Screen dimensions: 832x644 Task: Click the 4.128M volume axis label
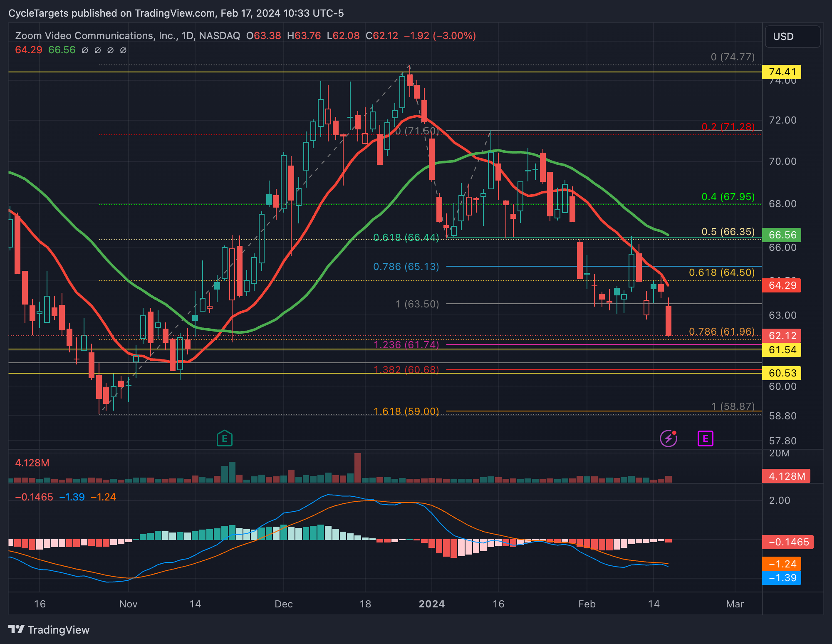coord(786,476)
